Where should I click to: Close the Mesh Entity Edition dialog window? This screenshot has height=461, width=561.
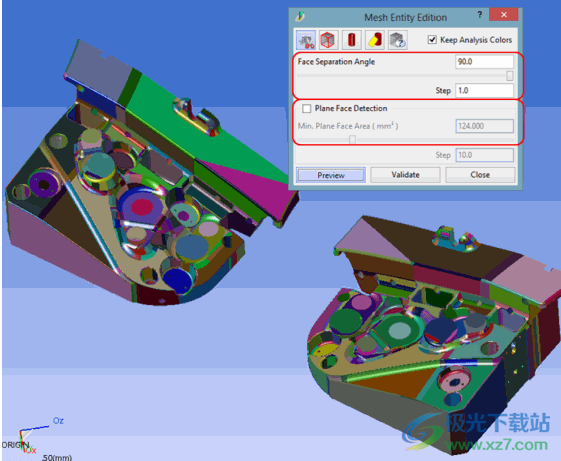coord(504,15)
